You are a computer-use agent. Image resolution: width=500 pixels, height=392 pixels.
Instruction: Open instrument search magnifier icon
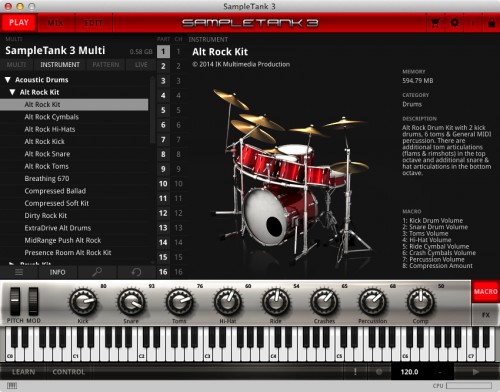click(97, 272)
